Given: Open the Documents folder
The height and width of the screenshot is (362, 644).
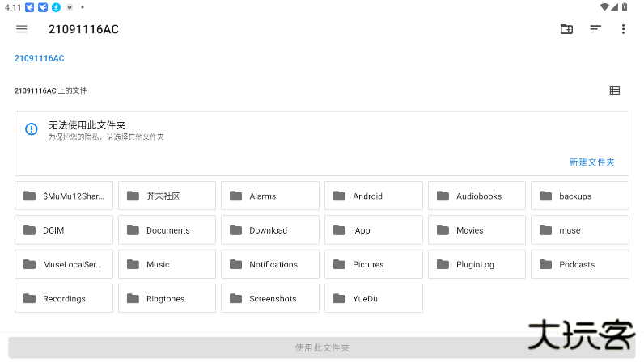Looking at the screenshot, I should coord(167,229).
